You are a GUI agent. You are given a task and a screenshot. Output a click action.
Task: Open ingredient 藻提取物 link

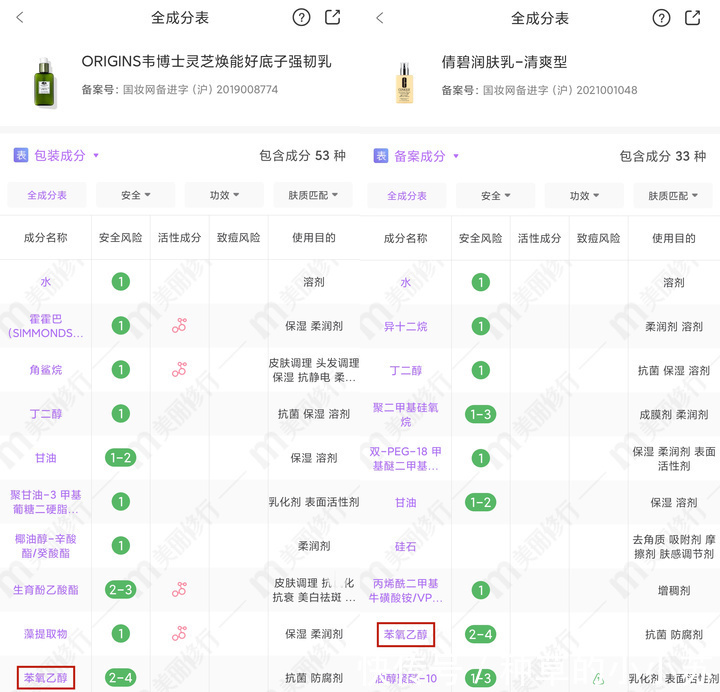[x=45, y=634]
